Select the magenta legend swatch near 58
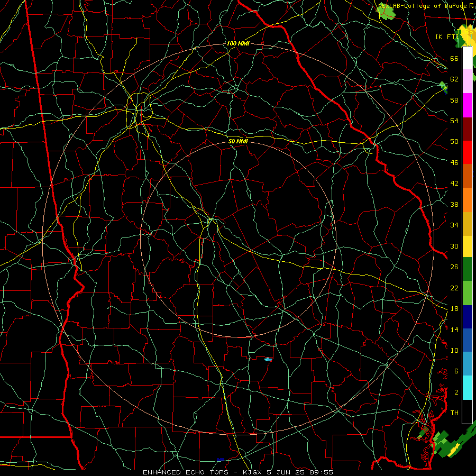476x476 pixels. tap(467, 105)
